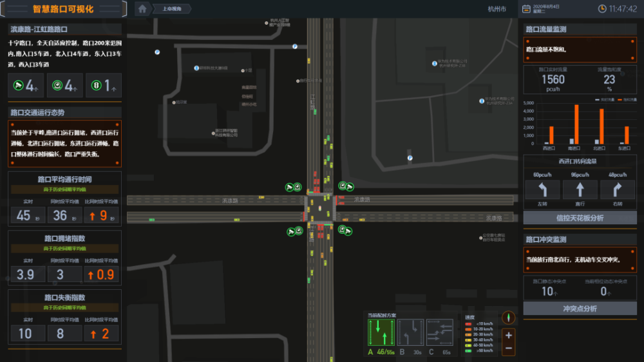The image size is (644, 362).
Task: Click the 路口交通运行态势 section header
Action: click(x=64, y=112)
